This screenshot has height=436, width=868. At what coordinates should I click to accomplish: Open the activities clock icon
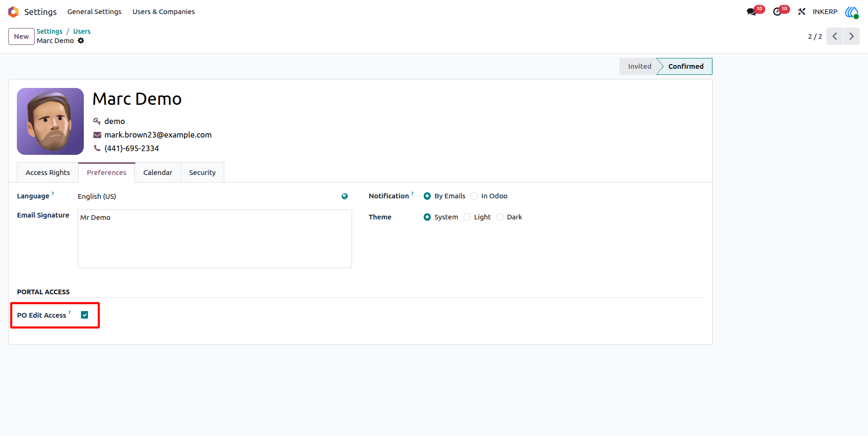coord(777,12)
